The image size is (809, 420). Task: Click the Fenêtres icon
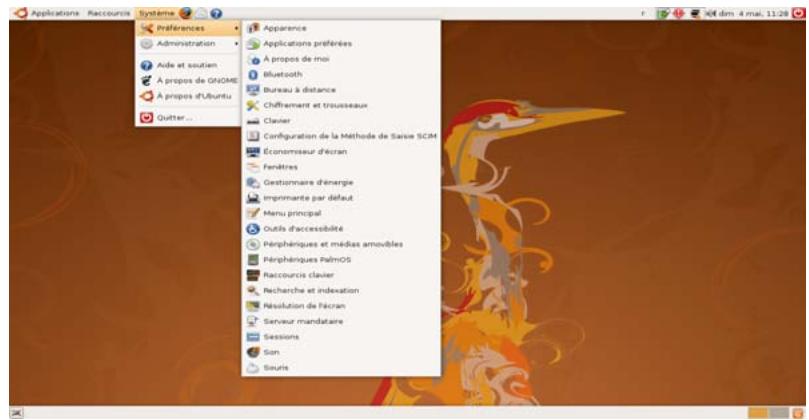pyautogui.click(x=253, y=167)
